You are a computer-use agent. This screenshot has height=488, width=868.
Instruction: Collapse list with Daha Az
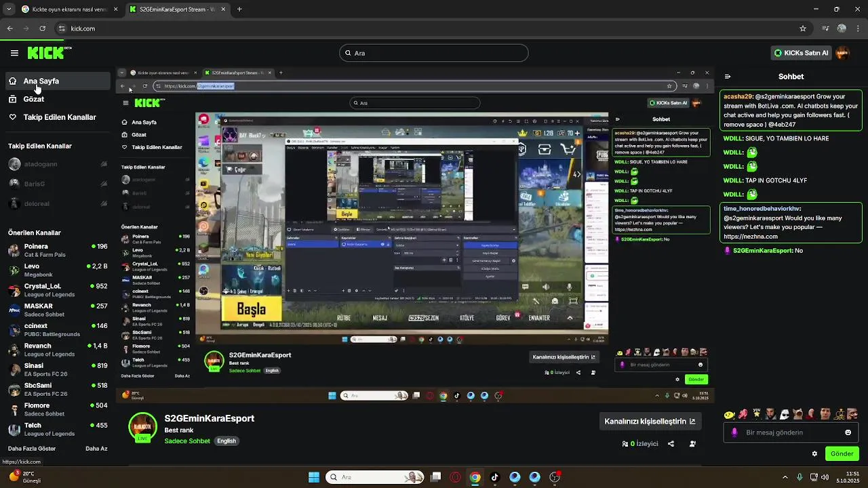96,449
